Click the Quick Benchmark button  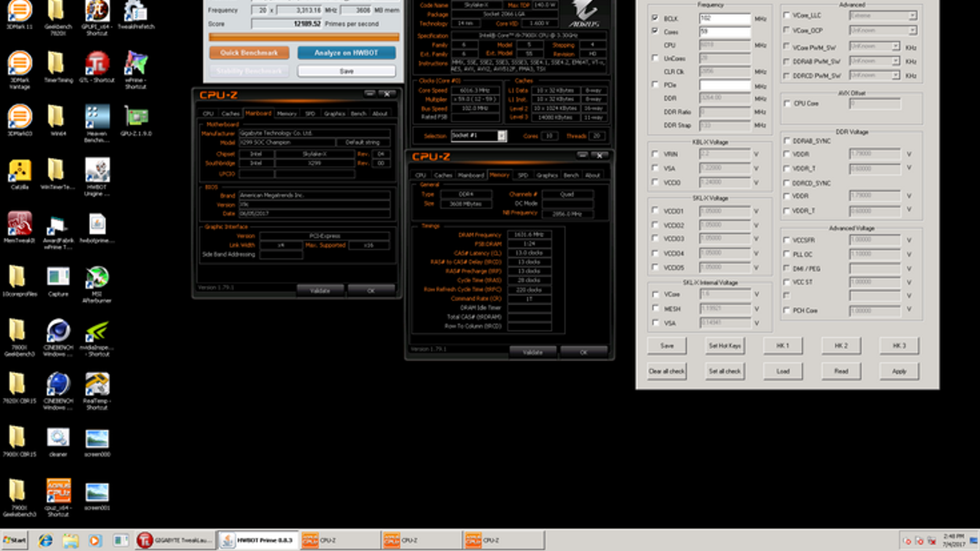click(x=249, y=53)
